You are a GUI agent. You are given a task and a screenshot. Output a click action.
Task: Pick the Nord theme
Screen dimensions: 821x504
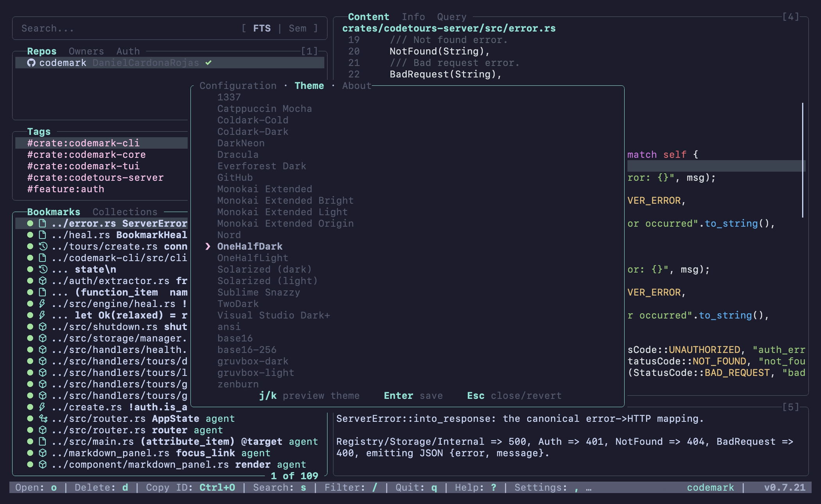229,235
